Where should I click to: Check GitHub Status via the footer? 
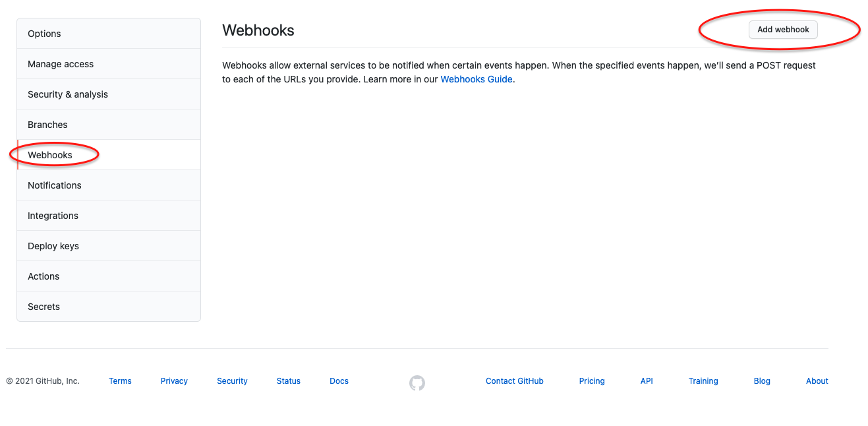[288, 380]
